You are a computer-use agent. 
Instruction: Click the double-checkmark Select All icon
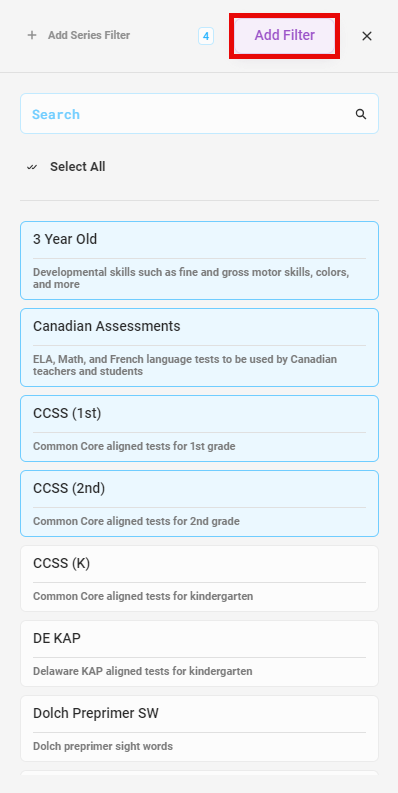32,167
